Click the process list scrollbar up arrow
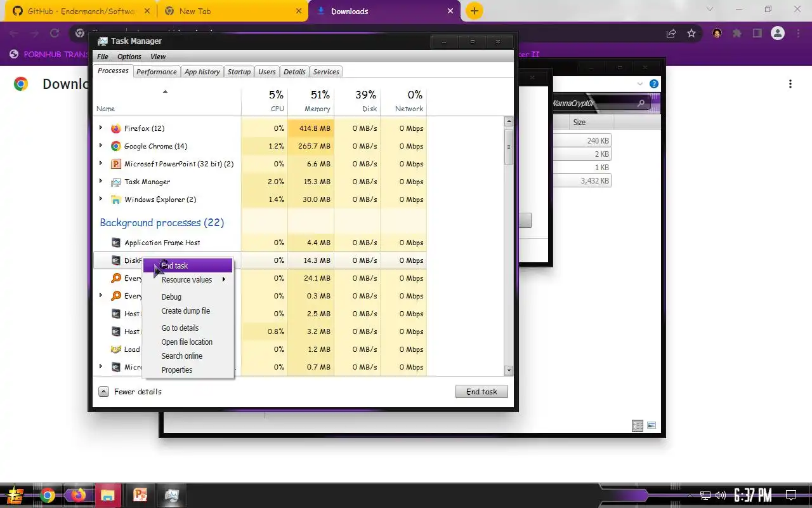Screen dimensions: 812x508 [x=509, y=122]
